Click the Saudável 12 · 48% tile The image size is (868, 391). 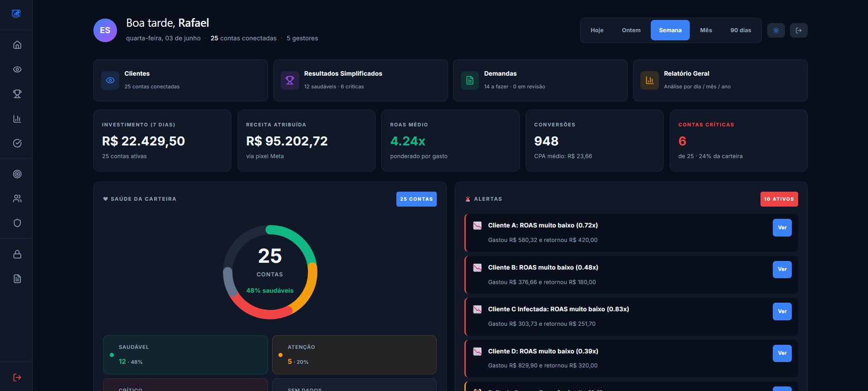tap(185, 355)
